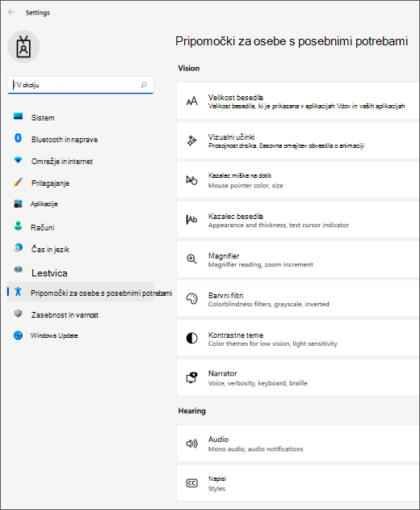The image size is (420, 510).
Task: Open Narrator settings
Action: pyautogui.click(x=298, y=377)
